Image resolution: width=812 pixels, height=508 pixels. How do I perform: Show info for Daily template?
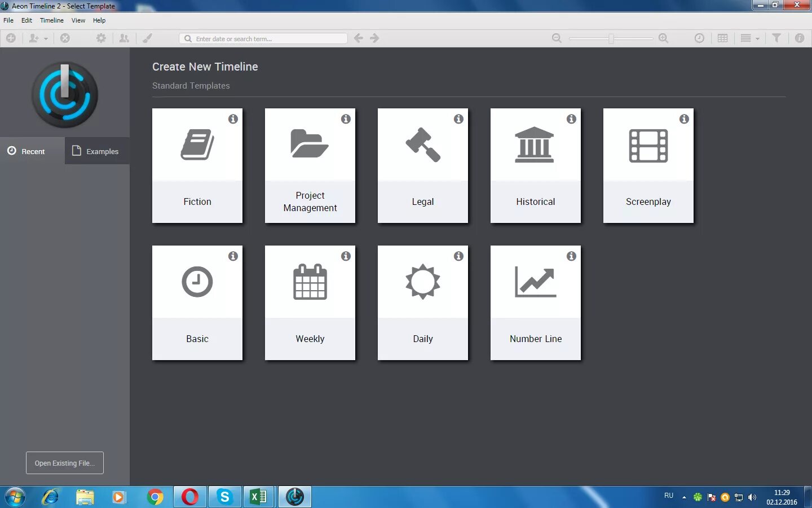click(x=458, y=256)
